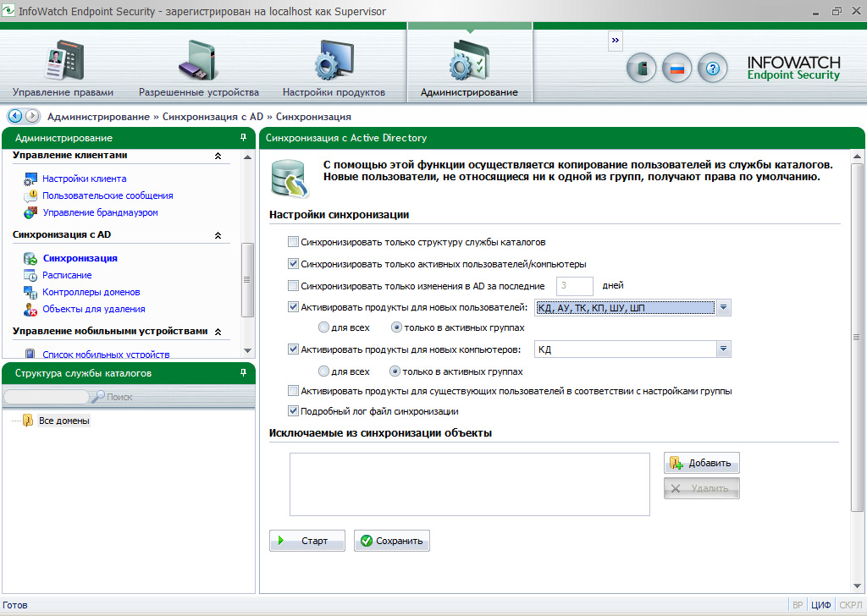
Task: Open the Управление правами section icon
Action: click(64, 60)
